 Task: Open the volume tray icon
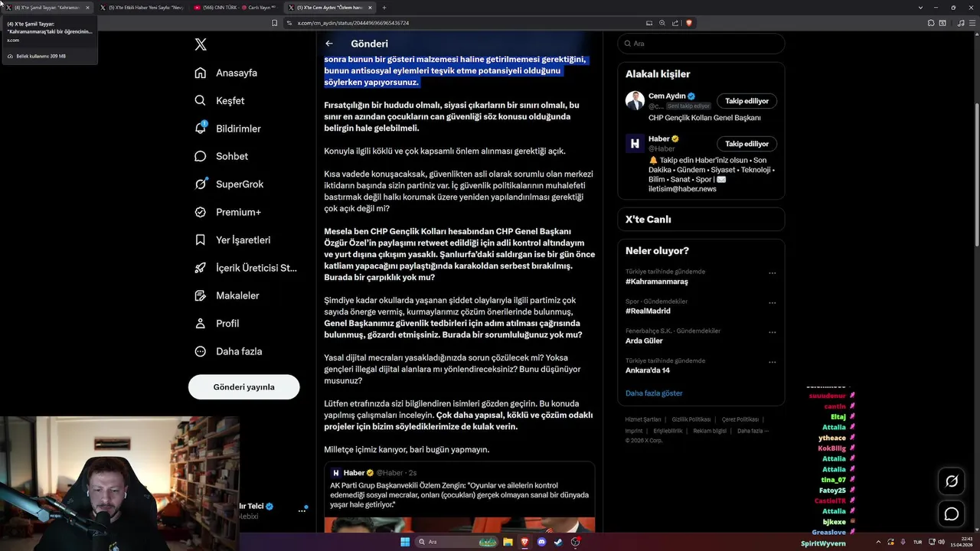(x=941, y=542)
